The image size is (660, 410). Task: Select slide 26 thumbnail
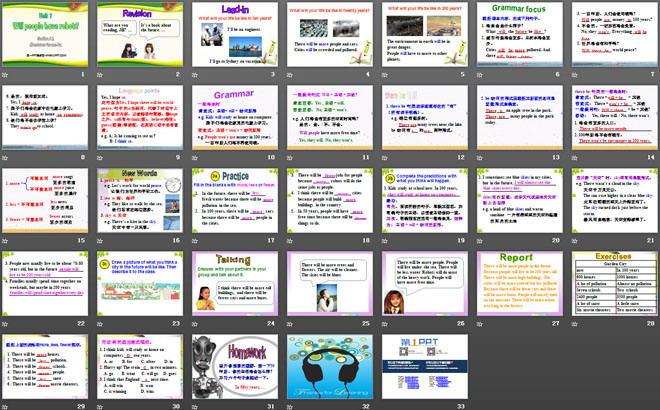[x=425, y=284]
